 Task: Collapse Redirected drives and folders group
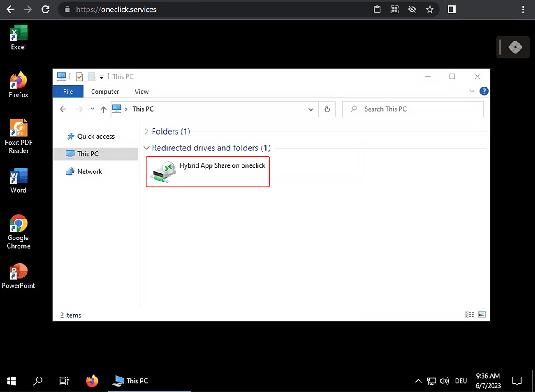click(146, 148)
